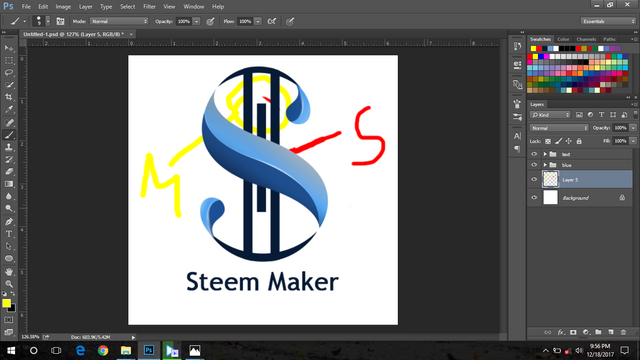Open the Filter menu
This screenshot has width=640, height=360.
click(x=149, y=7)
